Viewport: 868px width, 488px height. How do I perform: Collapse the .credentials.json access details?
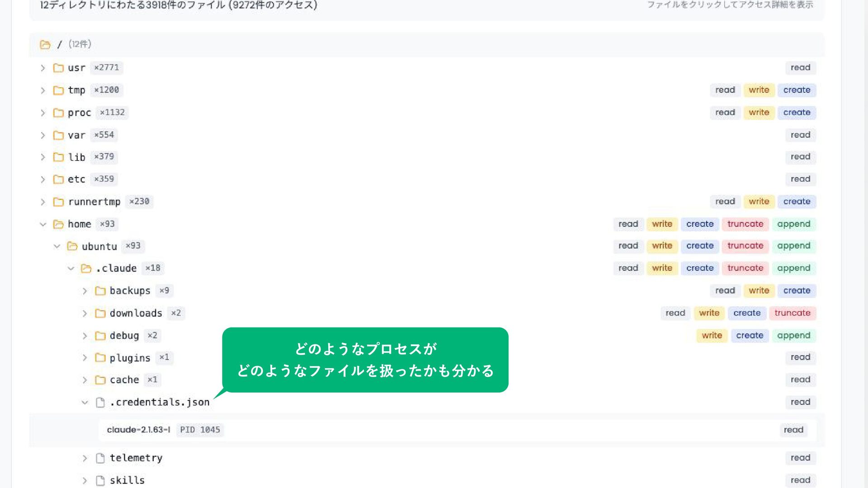(85, 402)
